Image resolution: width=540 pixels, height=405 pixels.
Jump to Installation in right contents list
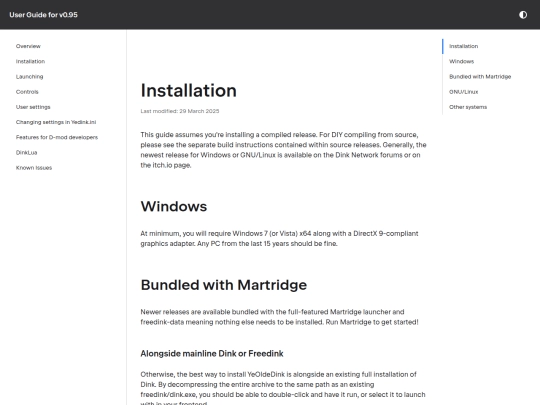tap(464, 46)
